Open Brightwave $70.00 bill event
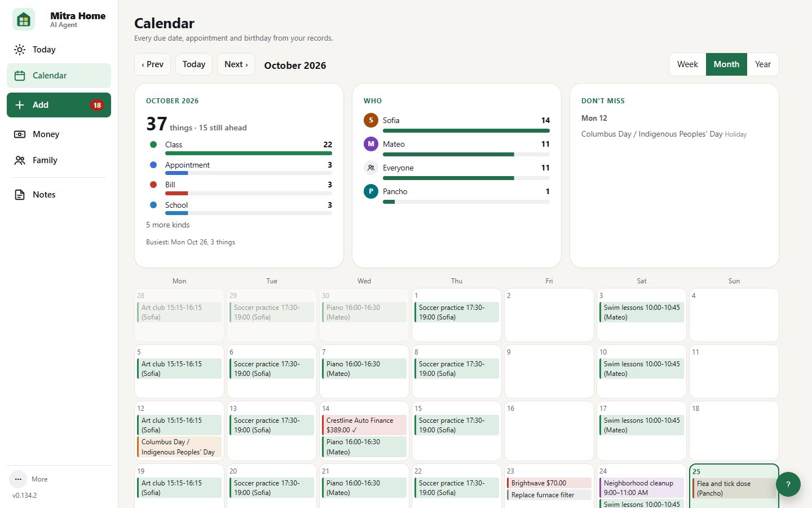 (549, 483)
